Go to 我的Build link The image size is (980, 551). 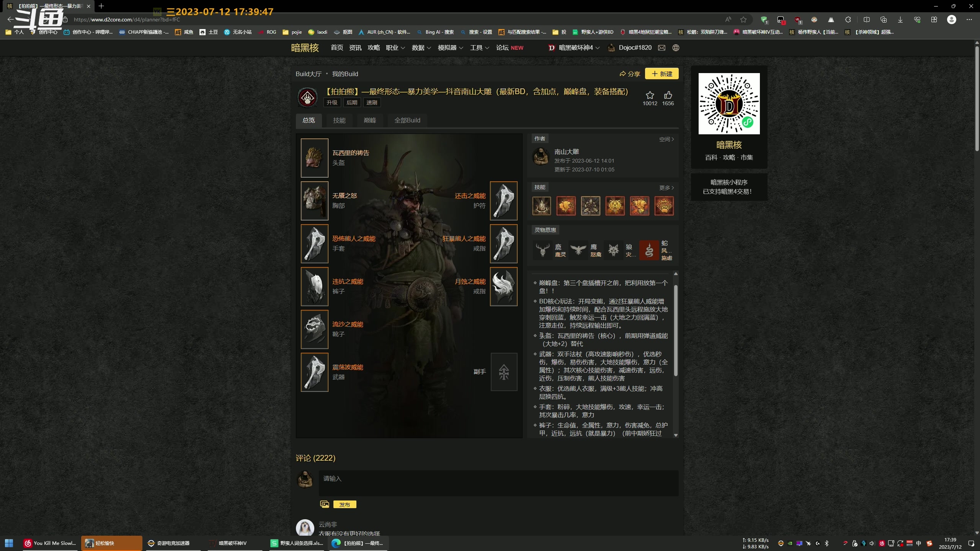pos(345,74)
